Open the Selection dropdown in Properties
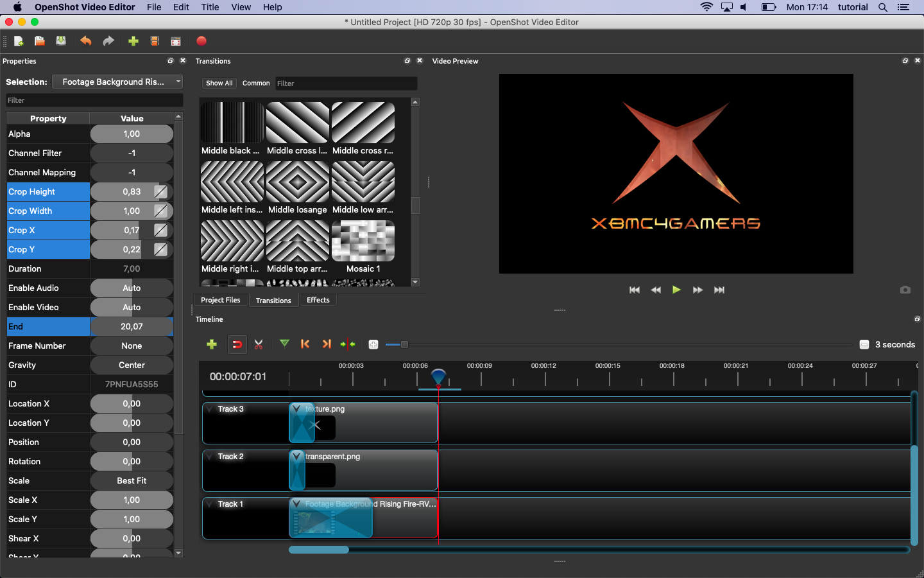Image resolution: width=924 pixels, height=578 pixels. [x=117, y=82]
